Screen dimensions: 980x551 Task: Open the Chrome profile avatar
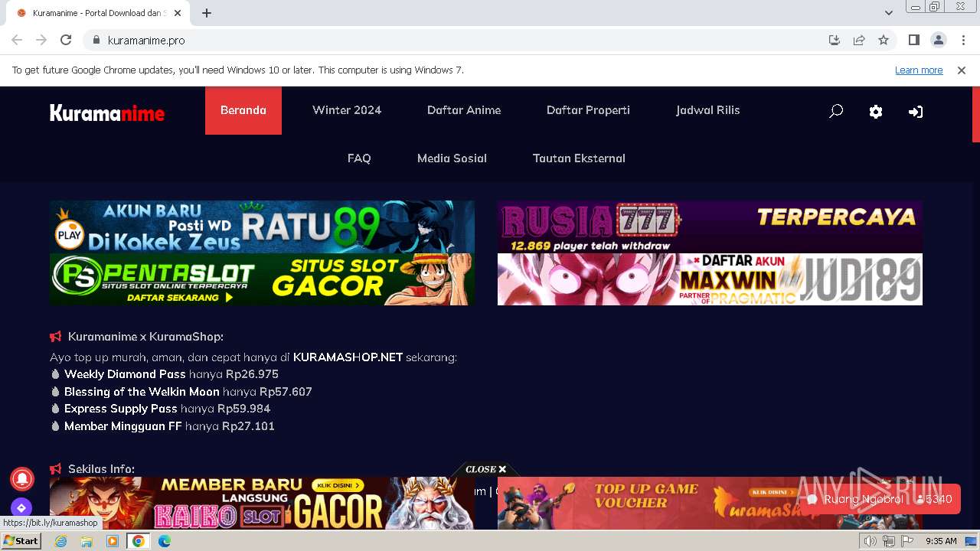[x=939, y=40]
